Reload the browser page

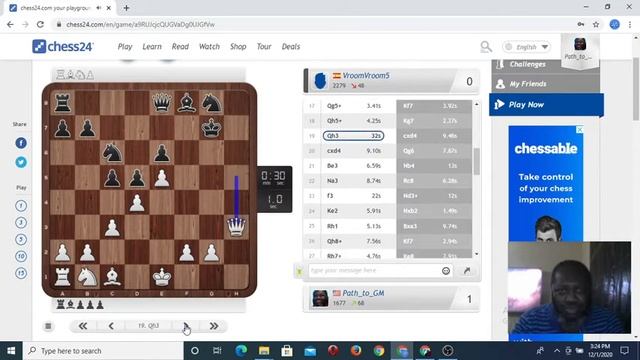click(x=40, y=24)
